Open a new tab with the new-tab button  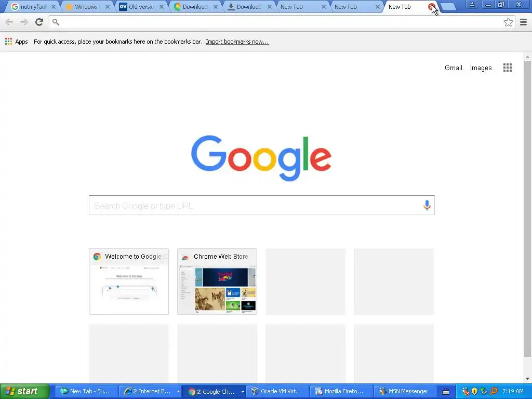[x=448, y=7]
